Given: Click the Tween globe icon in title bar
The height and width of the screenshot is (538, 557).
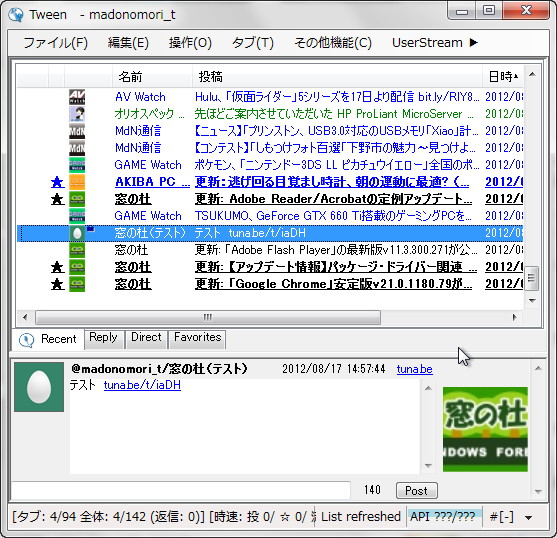Looking at the screenshot, I should click(16, 15).
